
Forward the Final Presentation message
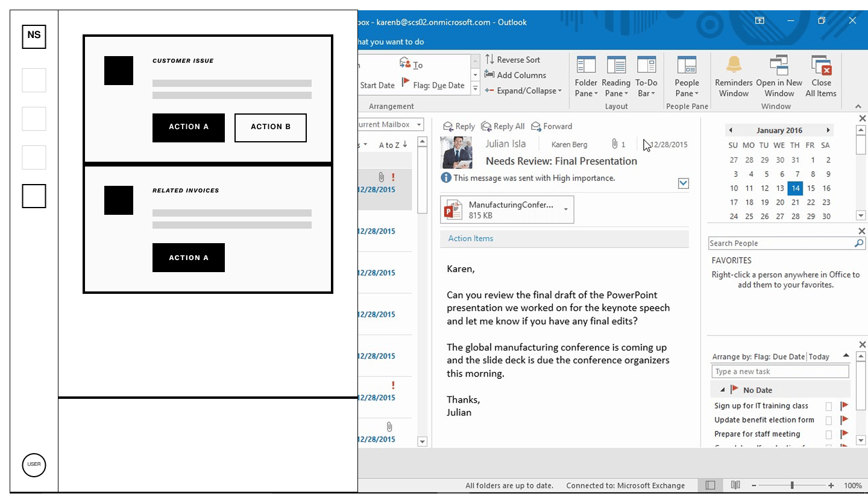pos(552,126)
